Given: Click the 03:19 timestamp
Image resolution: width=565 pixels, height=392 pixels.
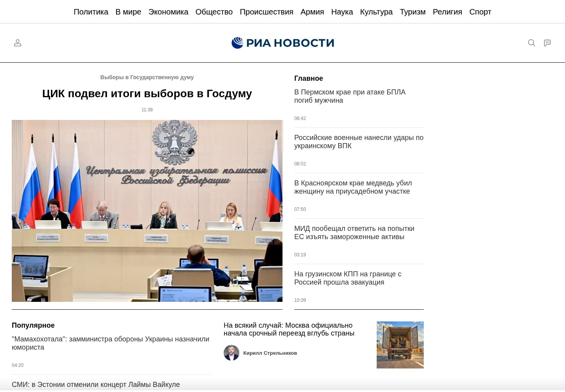Looking at the screenshot, I should click(x=300, y=255).
